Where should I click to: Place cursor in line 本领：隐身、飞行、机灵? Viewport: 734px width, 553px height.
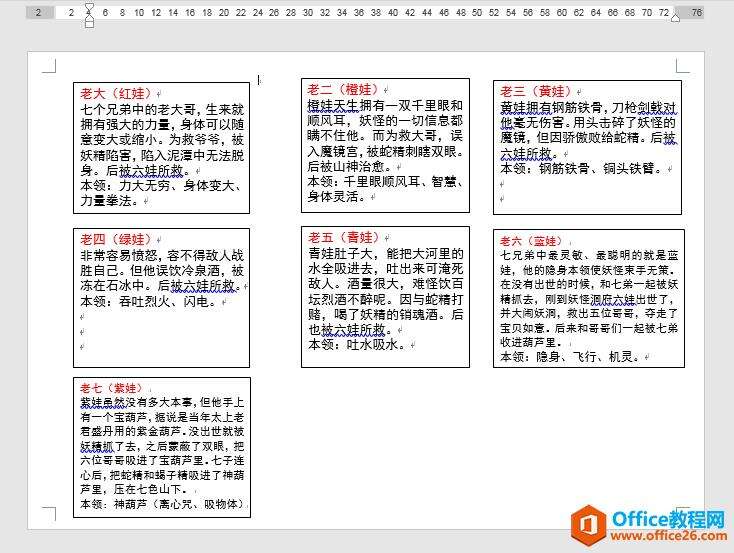pyautogui.click(x=565, y=356)
